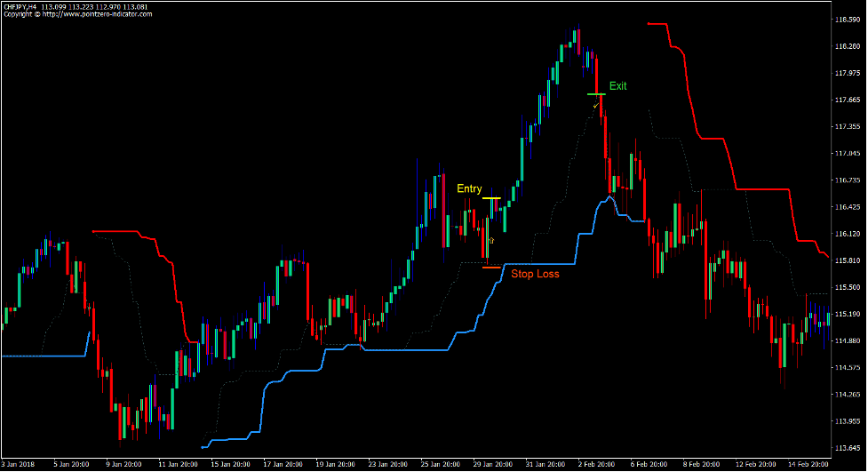Image resolution: width=868 pixels, height=472 pixels.
Task: Click the 17 Jan 20:00 time label
Action: [x=283, y=464]
